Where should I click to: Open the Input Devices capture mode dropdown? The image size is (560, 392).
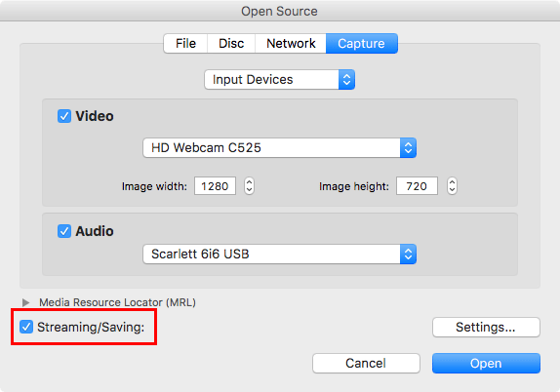point(280,79)
